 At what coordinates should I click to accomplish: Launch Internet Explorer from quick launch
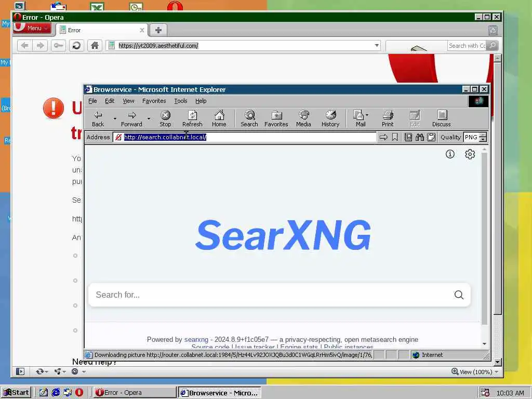(56, 393)
